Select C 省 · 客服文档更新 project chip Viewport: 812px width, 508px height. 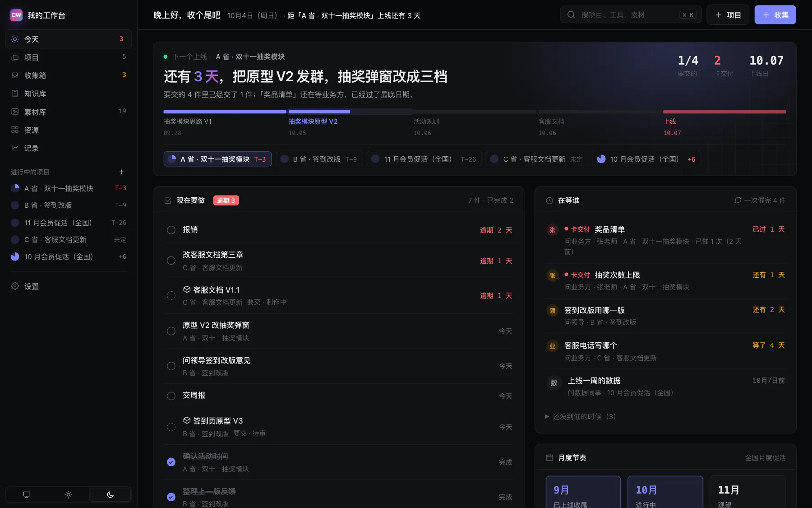(537, 159)
